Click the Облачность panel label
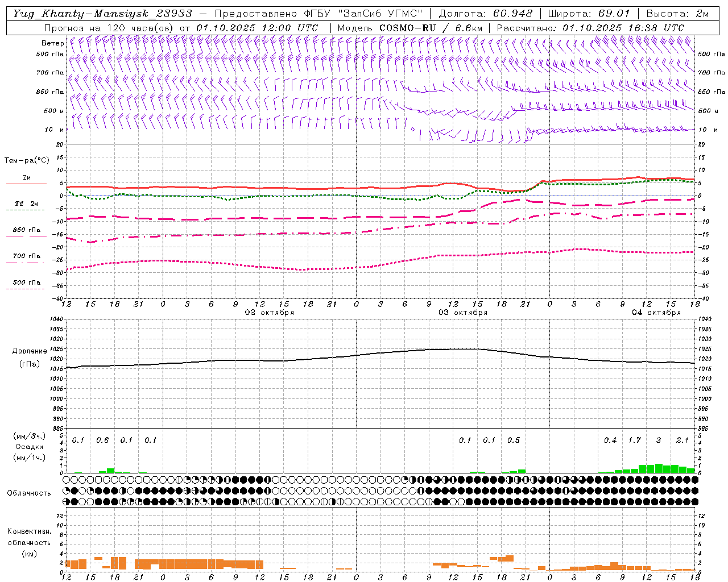Viewport: 728px width, 582px height. click(x=29, y=493)
